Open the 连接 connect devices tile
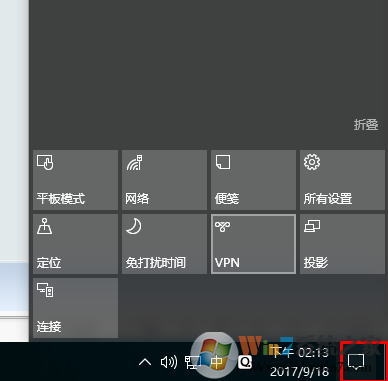Screen dimensions: 388x381 (75, 308)
